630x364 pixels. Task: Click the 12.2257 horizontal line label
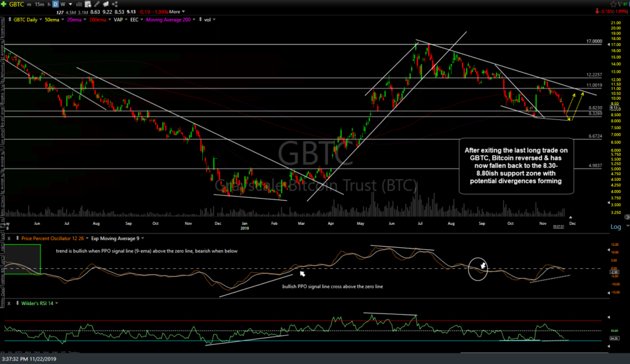click(595, 75)
